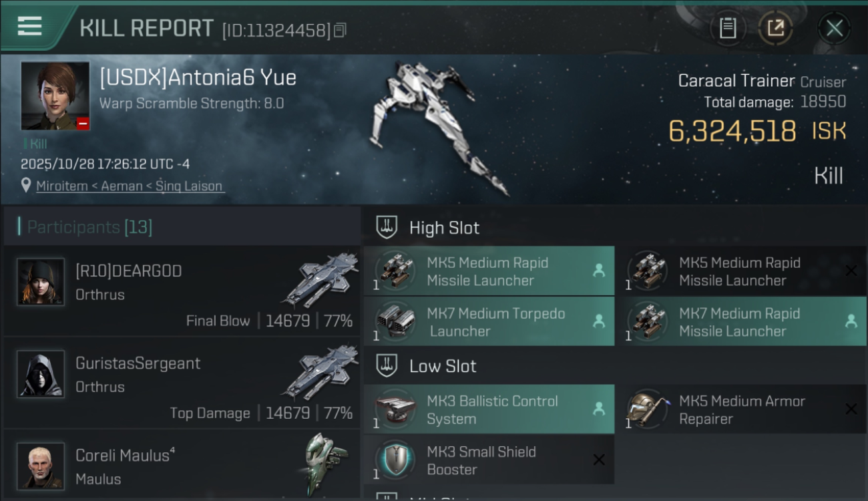Image resolution: width=868 pixels, height=501 pixels.
Task: Click the MK3 Small Shield Booster icon
Action: (395, 460)
